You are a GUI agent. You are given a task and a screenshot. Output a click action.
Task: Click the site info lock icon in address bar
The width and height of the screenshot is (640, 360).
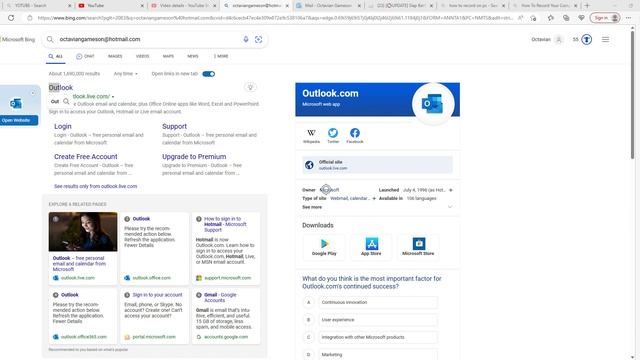pyautogui.click(x=29, y=18)
